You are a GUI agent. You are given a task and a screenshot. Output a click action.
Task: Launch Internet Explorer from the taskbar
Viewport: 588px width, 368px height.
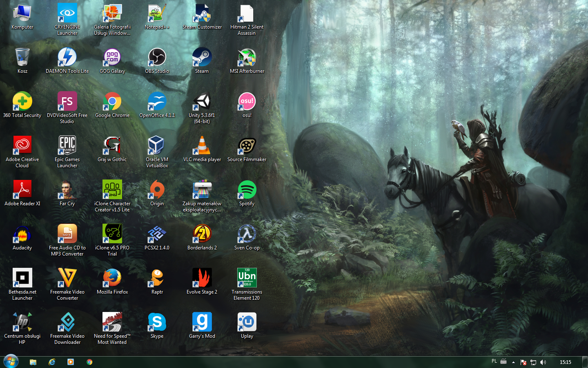tap(52, 362)
